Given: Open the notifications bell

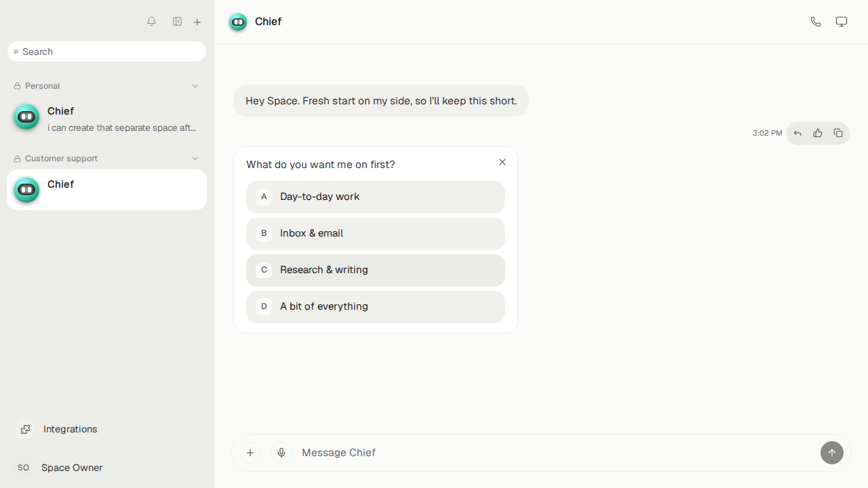Looking at the screenshot, I should pos(151,22).
